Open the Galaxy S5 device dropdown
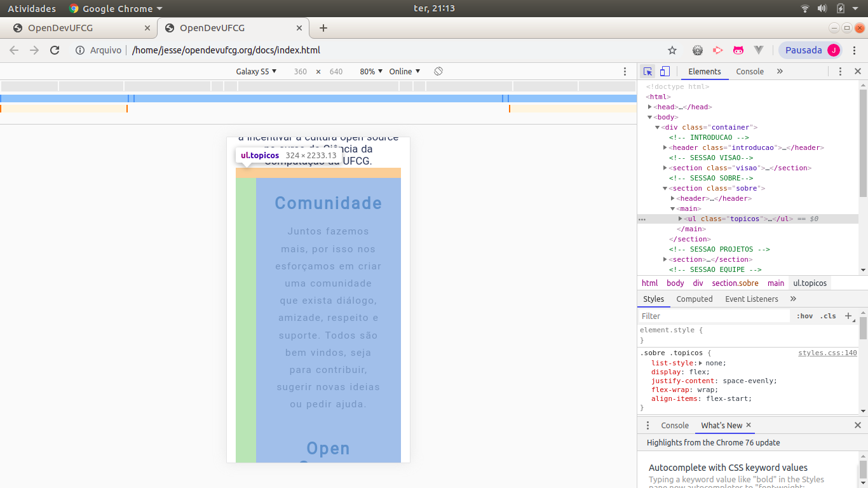The width and height of the screenshot is (868, 488). coord(256,71)
